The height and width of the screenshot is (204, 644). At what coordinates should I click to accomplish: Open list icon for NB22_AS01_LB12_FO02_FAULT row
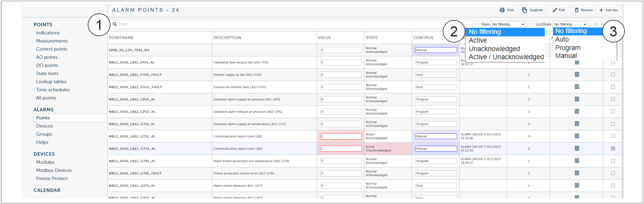[577, 87]
